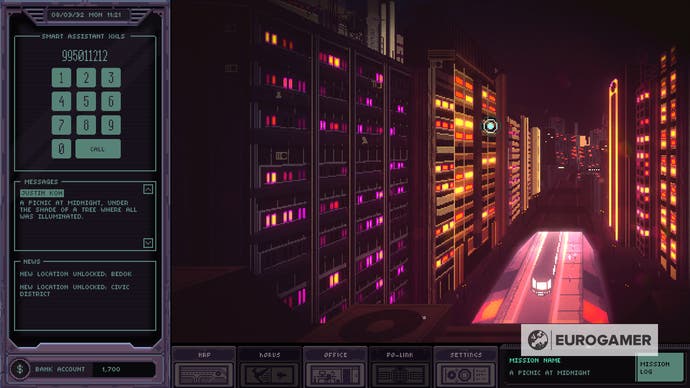The image size is (690, 388).
Task: Open the Mission Log
Action: (x=659, y=368)
